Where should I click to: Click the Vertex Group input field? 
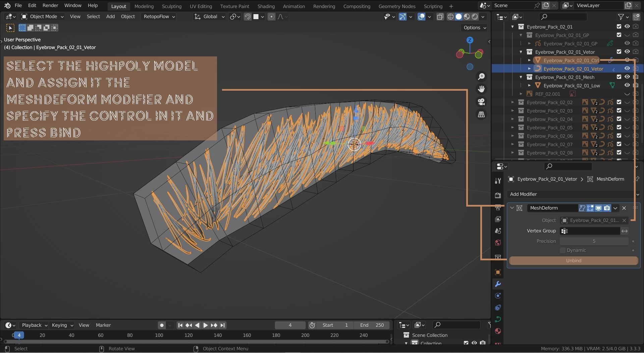[590, 231]
